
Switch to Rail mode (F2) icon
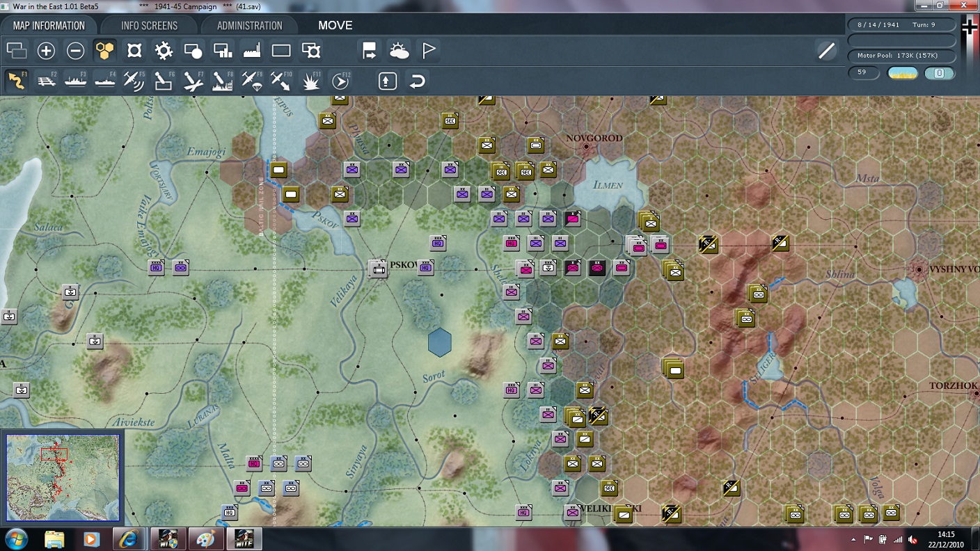click(46, 81)
